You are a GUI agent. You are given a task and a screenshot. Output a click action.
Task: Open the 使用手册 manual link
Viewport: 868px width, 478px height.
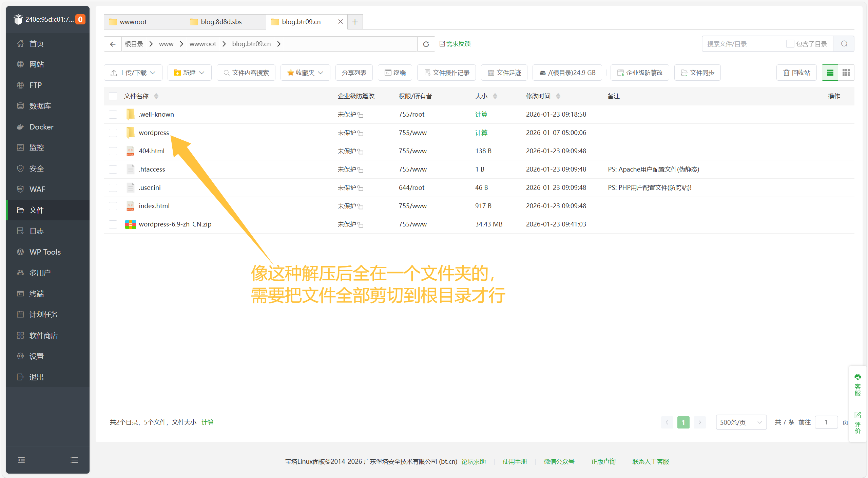[515, 461]
